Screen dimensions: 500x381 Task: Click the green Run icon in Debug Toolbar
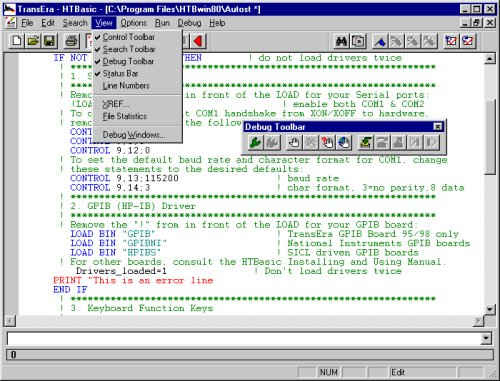pyautogui.click(x=255, y=142)
